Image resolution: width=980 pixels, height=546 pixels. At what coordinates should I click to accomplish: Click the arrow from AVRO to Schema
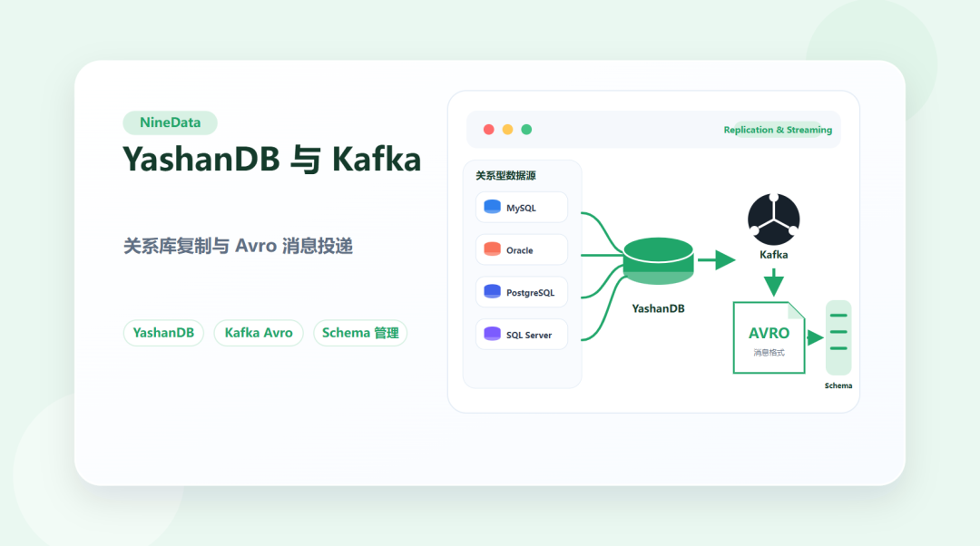pos(815,338)
